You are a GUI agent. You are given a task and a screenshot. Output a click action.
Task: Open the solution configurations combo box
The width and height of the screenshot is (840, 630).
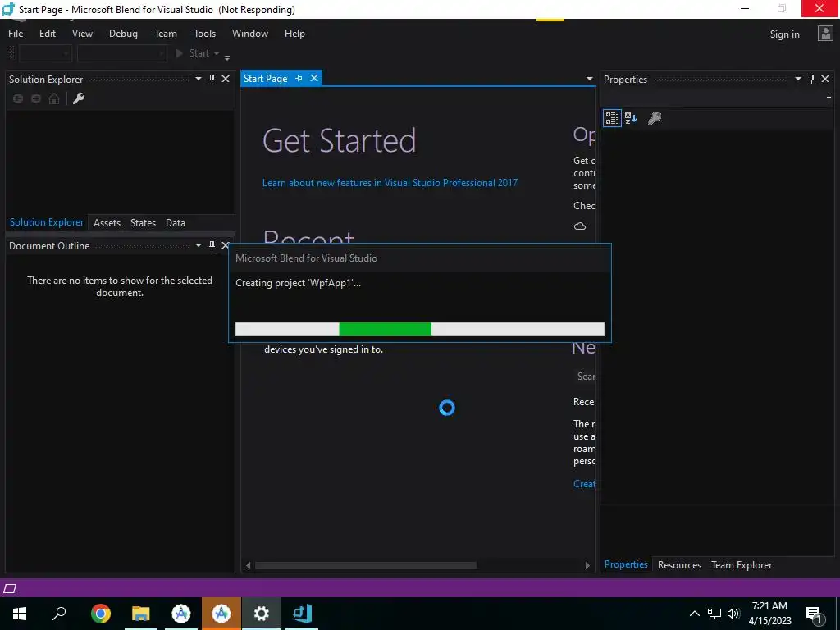coord(45,53)
